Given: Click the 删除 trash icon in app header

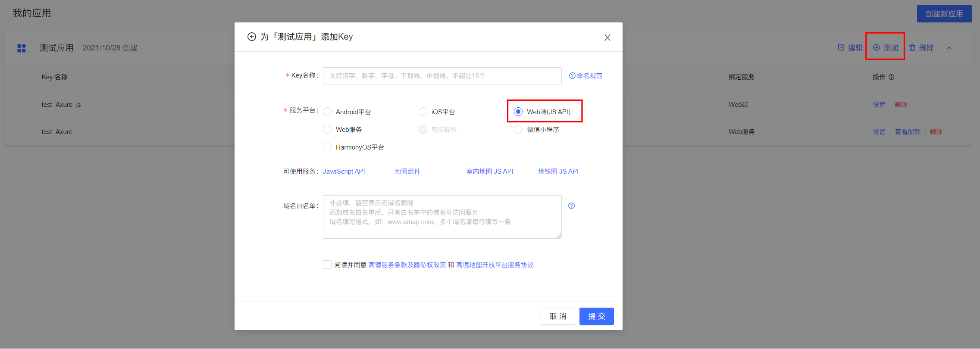Looking at the screenshot, I should click(x=912, y=47).
